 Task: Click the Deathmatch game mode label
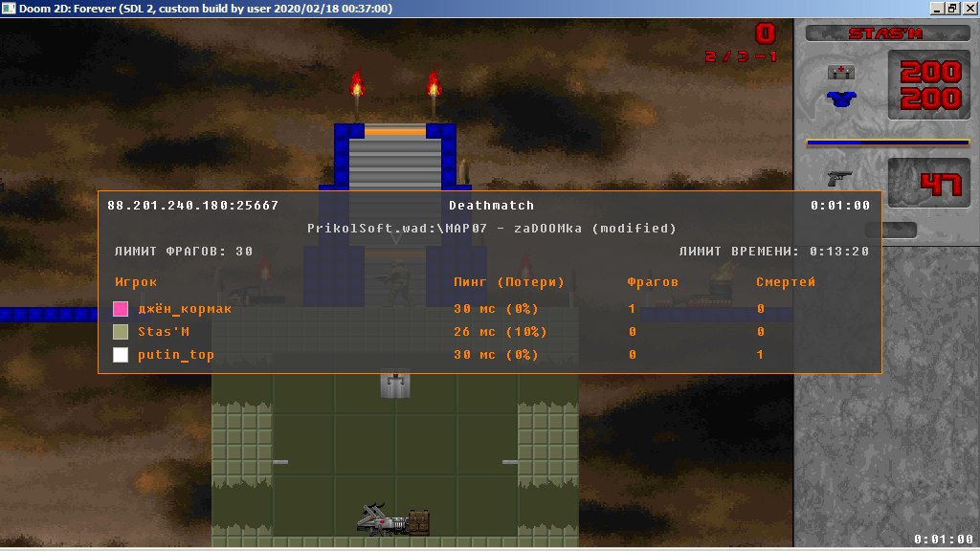(x=491, y=205)
